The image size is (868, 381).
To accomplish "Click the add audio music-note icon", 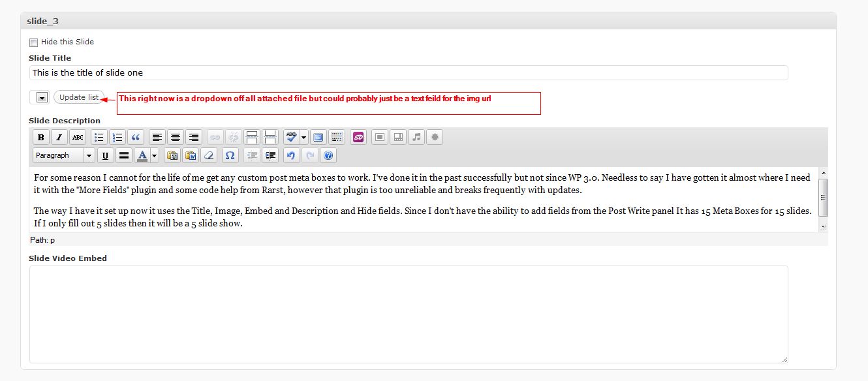I will pyautogui.click(x=416, y=137).
